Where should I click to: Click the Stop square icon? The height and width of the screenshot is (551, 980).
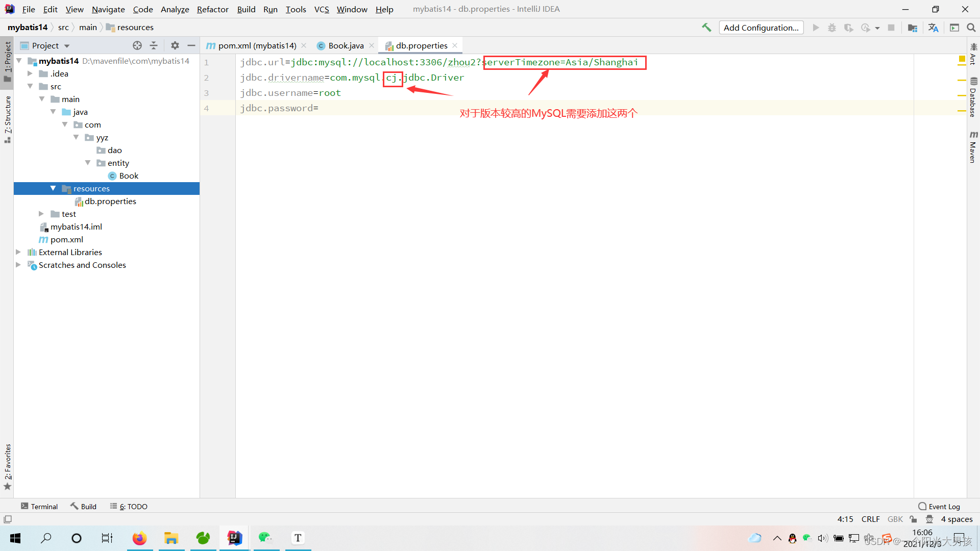[891, 28]
